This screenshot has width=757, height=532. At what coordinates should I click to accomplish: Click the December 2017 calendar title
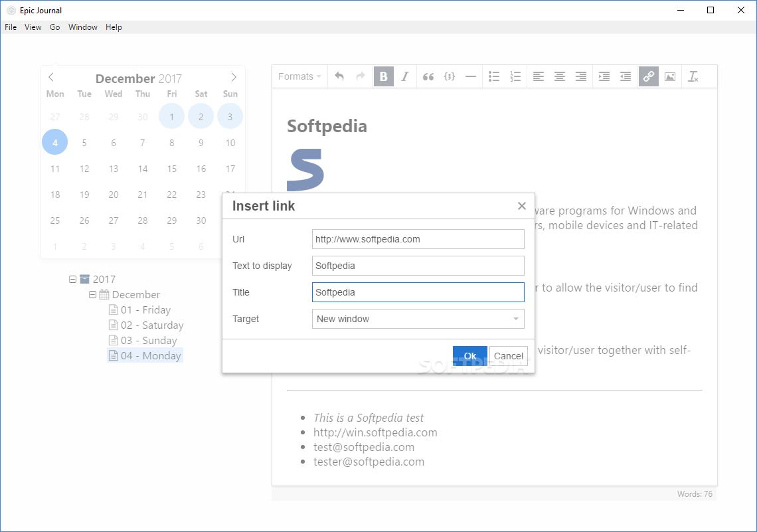[139, 78]
